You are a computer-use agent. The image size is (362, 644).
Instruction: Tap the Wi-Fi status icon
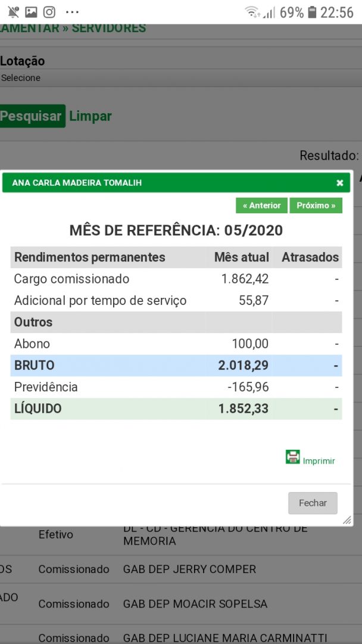click(x=252, y=12)
